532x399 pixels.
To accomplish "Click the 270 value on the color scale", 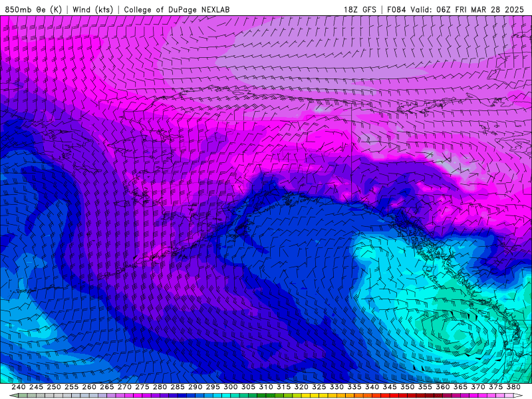I will tap(124, 387).
